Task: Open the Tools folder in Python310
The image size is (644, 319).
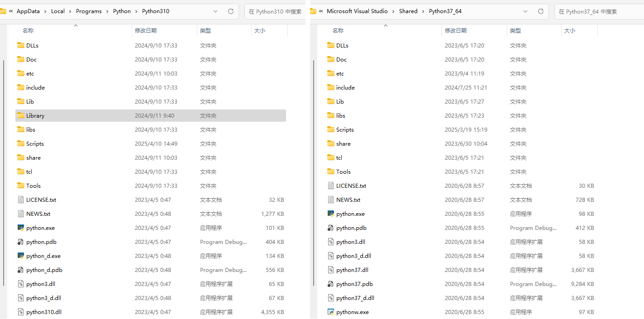Action: tap(33, 186)
